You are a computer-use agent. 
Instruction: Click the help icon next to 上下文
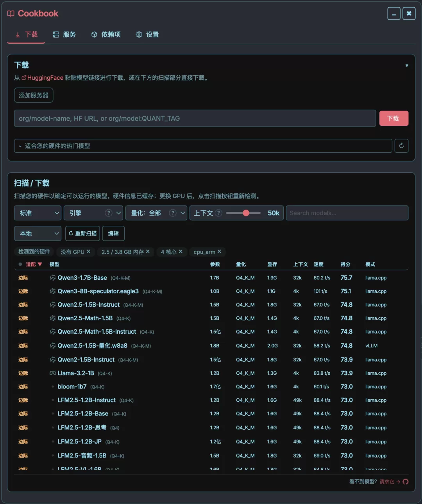[219, 213]
